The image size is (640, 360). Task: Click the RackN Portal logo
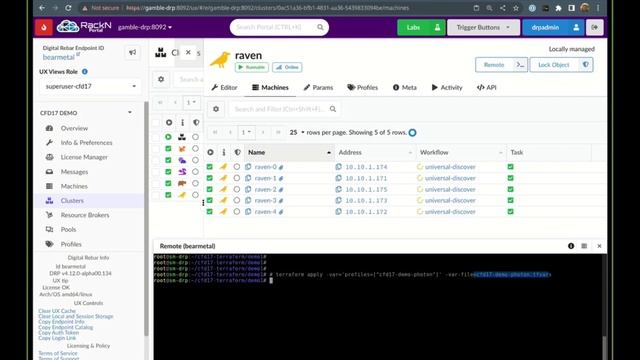84,27
